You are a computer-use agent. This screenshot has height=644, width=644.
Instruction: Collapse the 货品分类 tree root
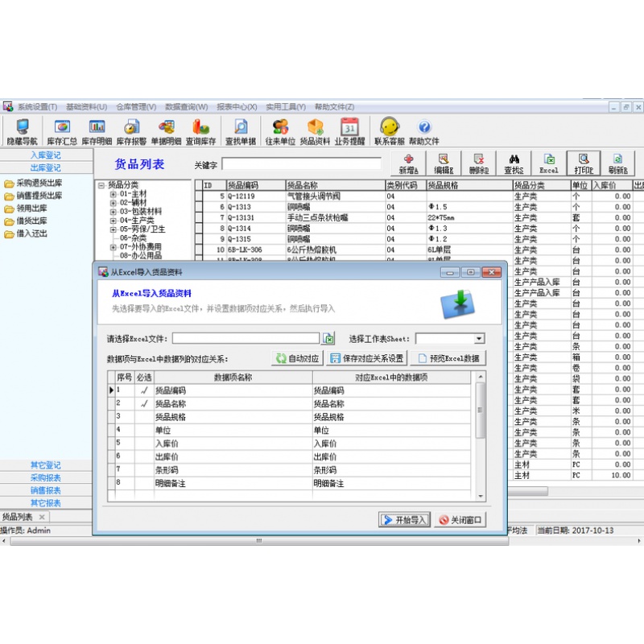pyautogui.click(x=101, y=185)
